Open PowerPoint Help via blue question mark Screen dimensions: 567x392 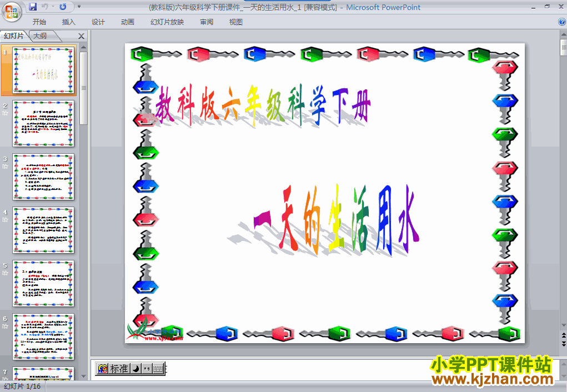tap(563, 22)
